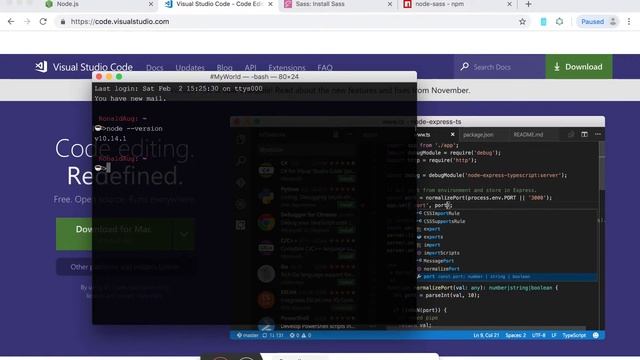Screen dimensions: 640x360
Task: Bookmark this page with the star icon
Action: pyautogui.click(x=522, y=22)
